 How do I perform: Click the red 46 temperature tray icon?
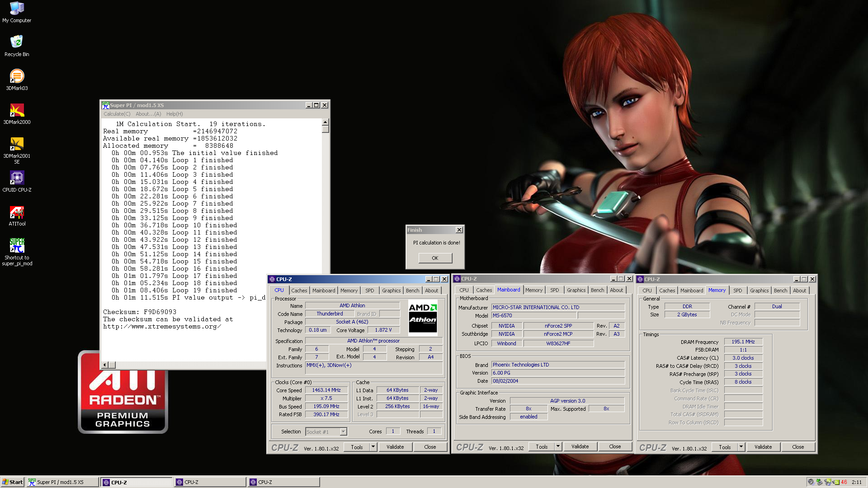click(x=844, y=482)
